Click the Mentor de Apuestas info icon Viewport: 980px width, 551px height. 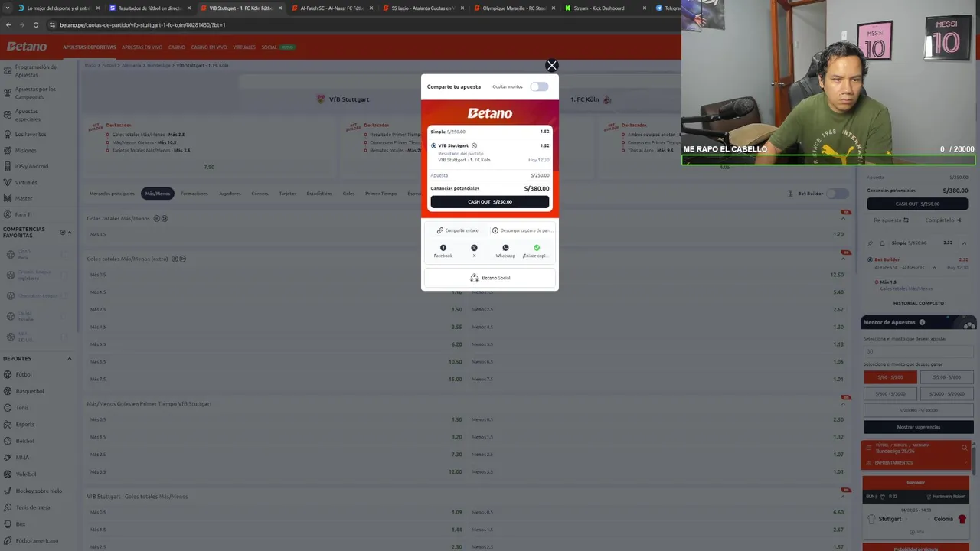[922, 322]
